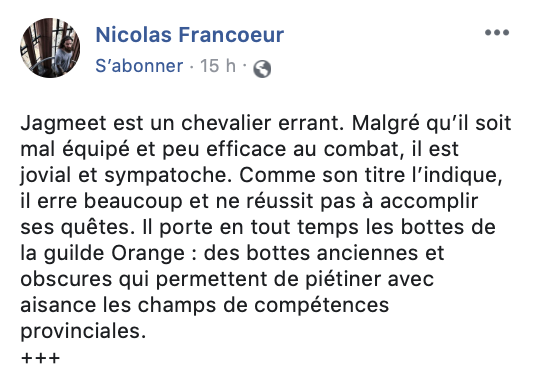The width and height of the screenshot is (534, 366).
Task: Open the three-dot post options menu
Action: (497, 33)
